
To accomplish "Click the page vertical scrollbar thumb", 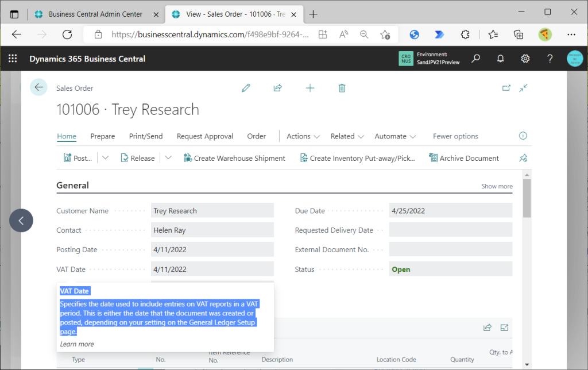I will (x=527, y=198).
